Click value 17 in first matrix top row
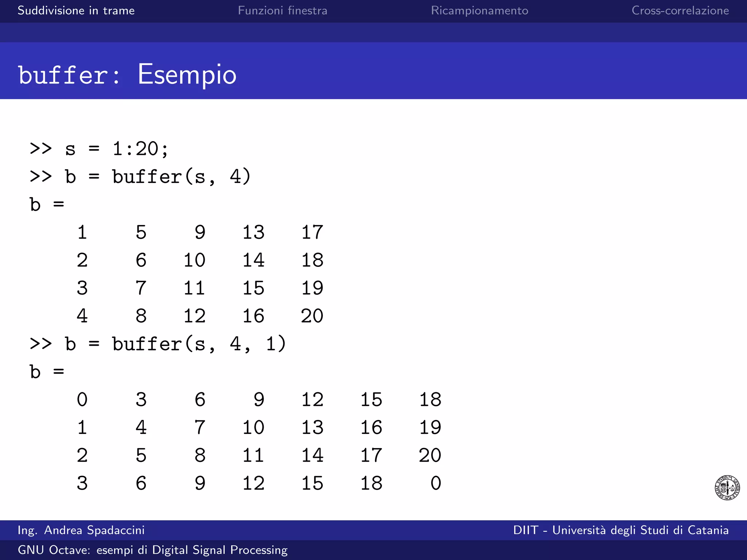 pyautogui.click(x=312, y=232)
